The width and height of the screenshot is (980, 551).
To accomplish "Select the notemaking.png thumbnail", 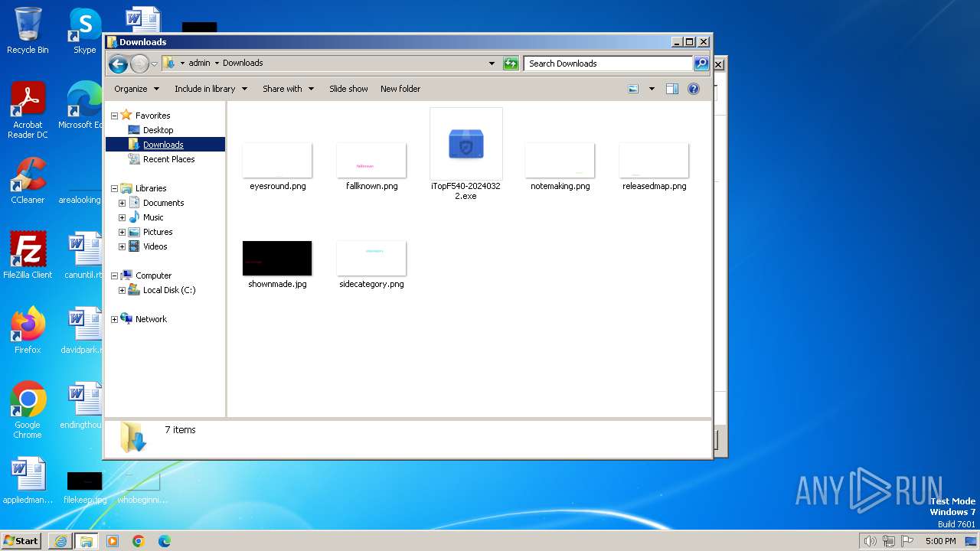I will [560, 161].
